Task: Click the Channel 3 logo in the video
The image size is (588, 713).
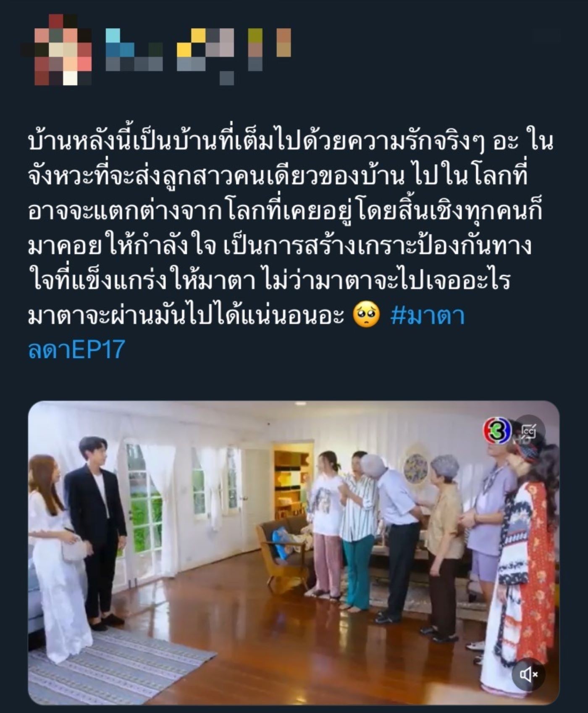Action: (x=497, y=430)
